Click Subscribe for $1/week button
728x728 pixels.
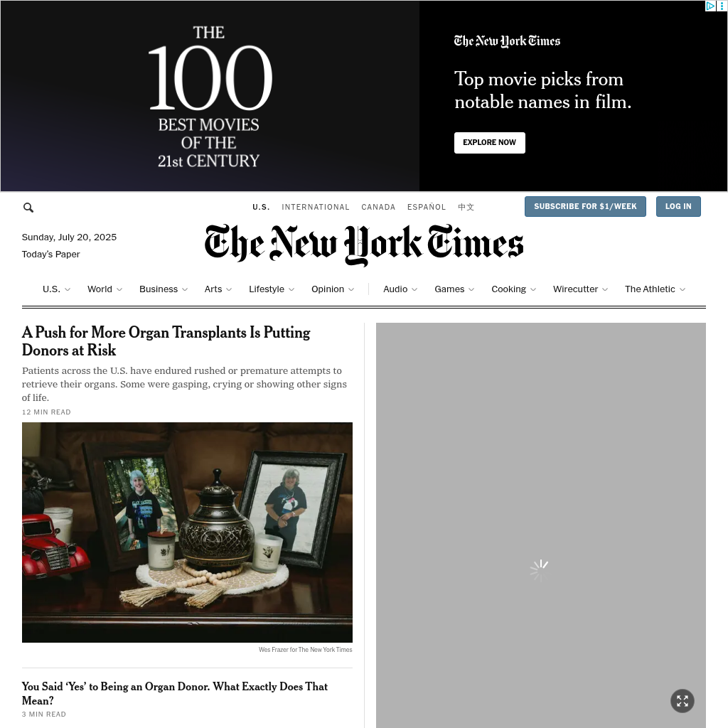point(585,207)
